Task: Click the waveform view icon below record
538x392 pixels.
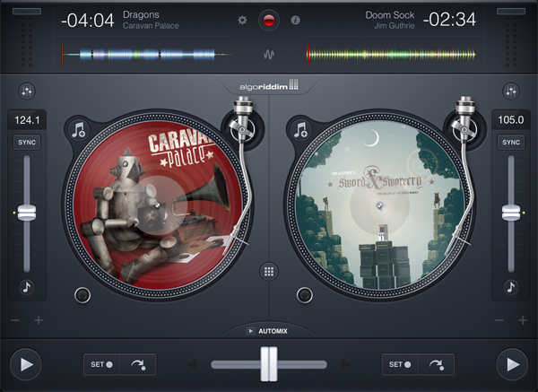Action: (268, 54)
